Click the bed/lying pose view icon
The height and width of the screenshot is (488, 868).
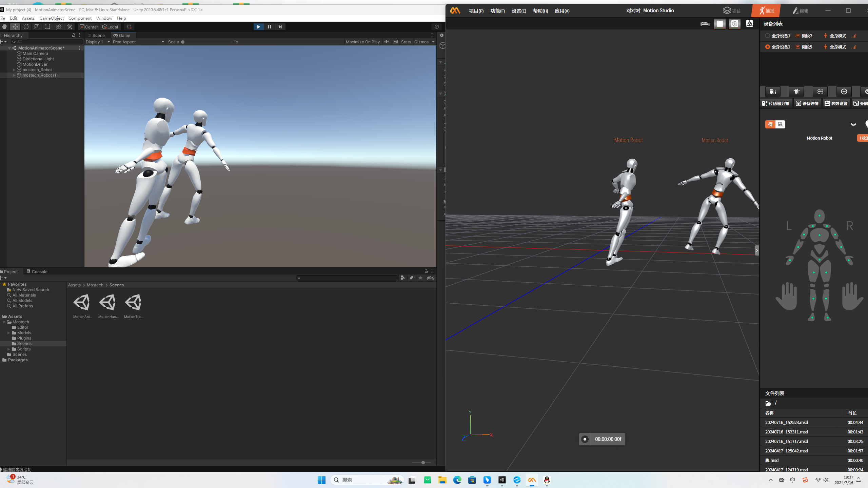705,24
